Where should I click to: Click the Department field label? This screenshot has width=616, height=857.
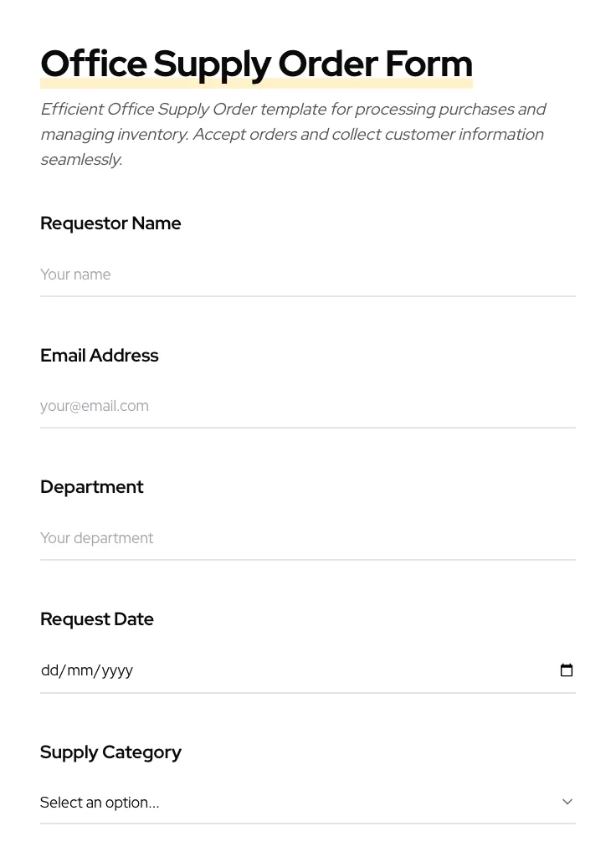[x=92, y=487]
